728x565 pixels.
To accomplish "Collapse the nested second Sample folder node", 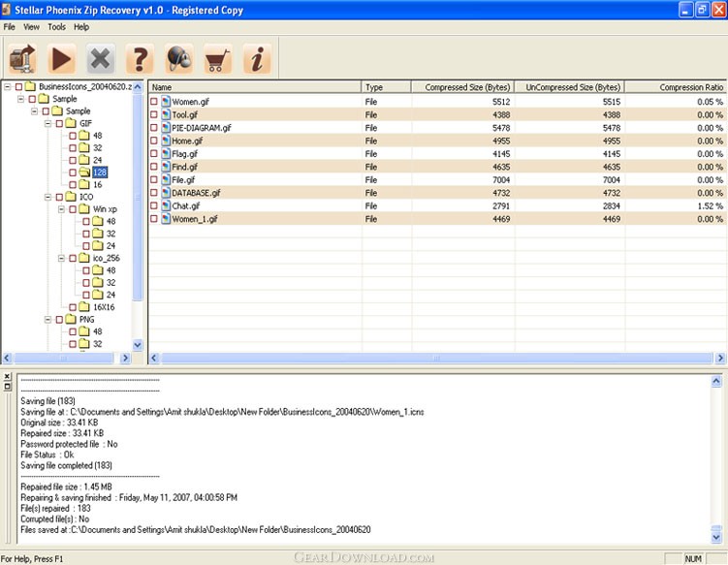I will [34, 111].
